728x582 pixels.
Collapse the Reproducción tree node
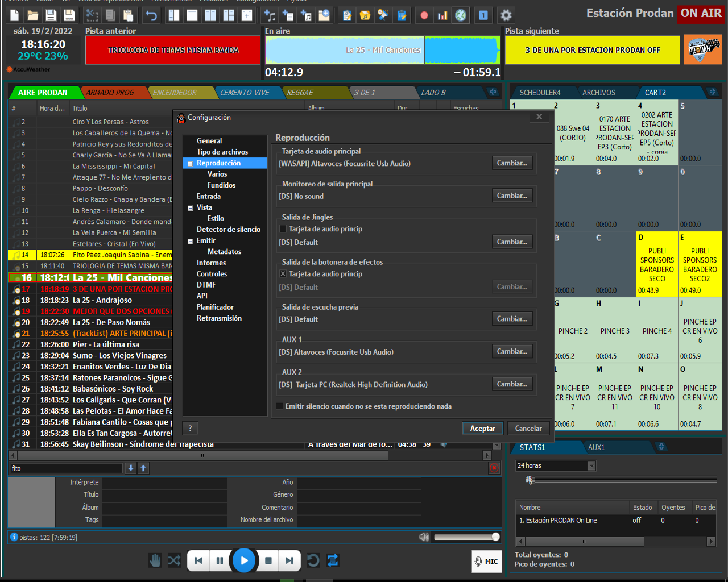pos(190,164)
